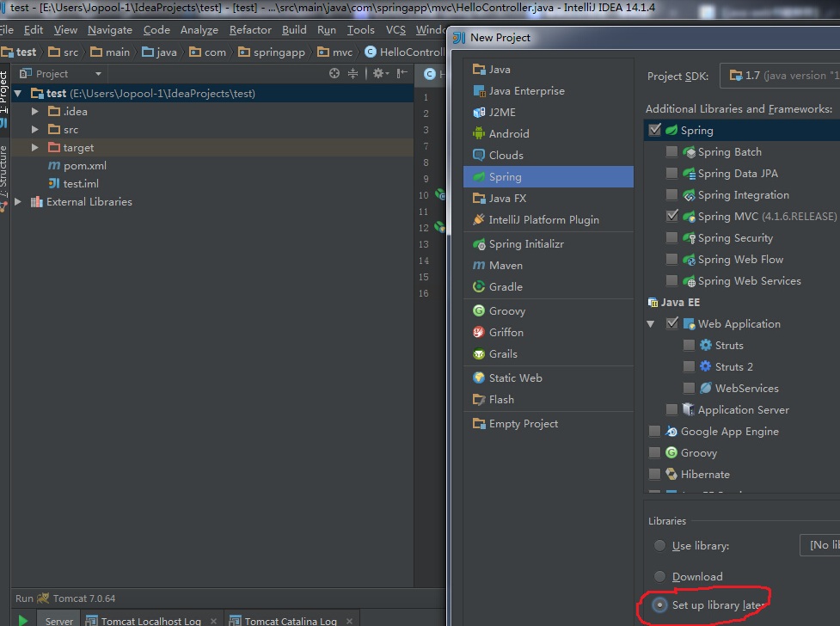The image size is (840, 626).
Task: Select the Use library radio button
Action: (x=660, y=546)
